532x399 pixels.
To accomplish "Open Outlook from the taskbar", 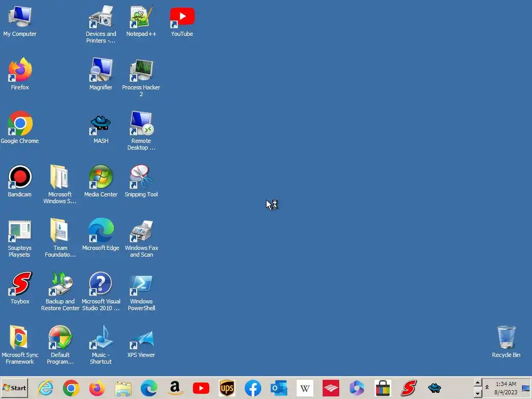I will 279,388.
